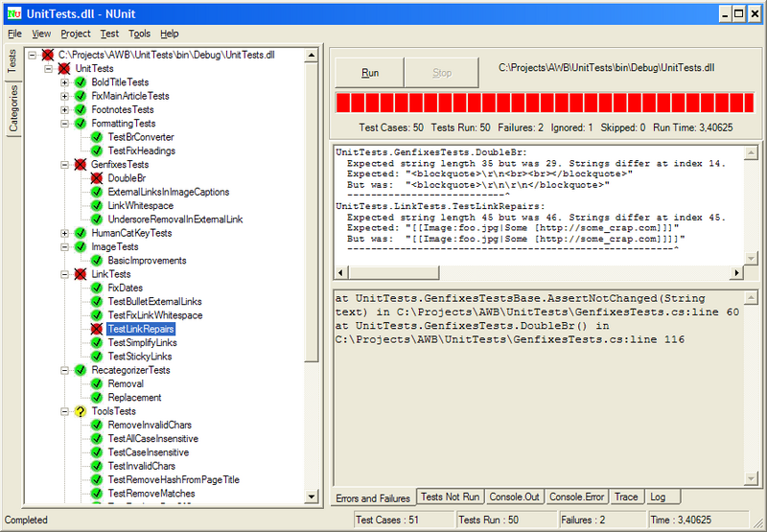Select the Replacement test under RecategorizerTests

point(134,397)
